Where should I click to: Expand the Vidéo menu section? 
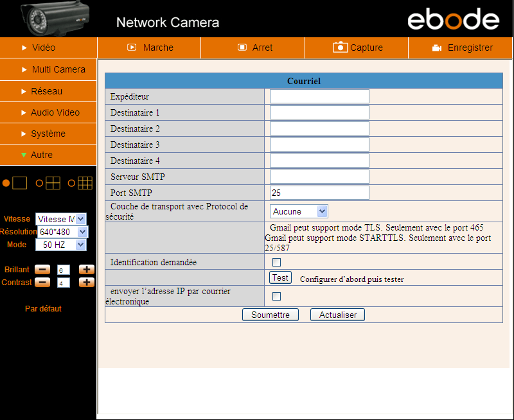(x=48, y=48)
